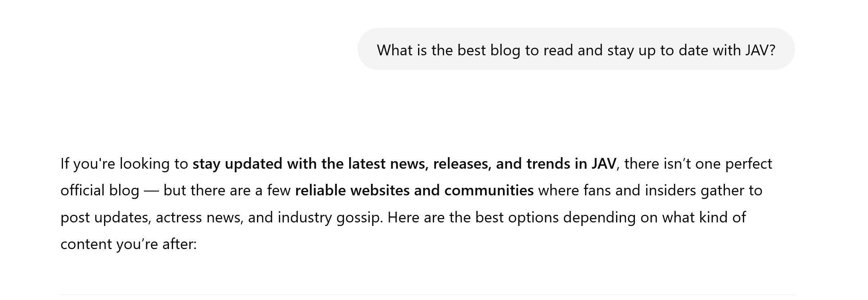Image resolution: width=868 pixels, height=300 pixels.
Task: Click the bold words "trends in JAV"
Action: (571, 164)
